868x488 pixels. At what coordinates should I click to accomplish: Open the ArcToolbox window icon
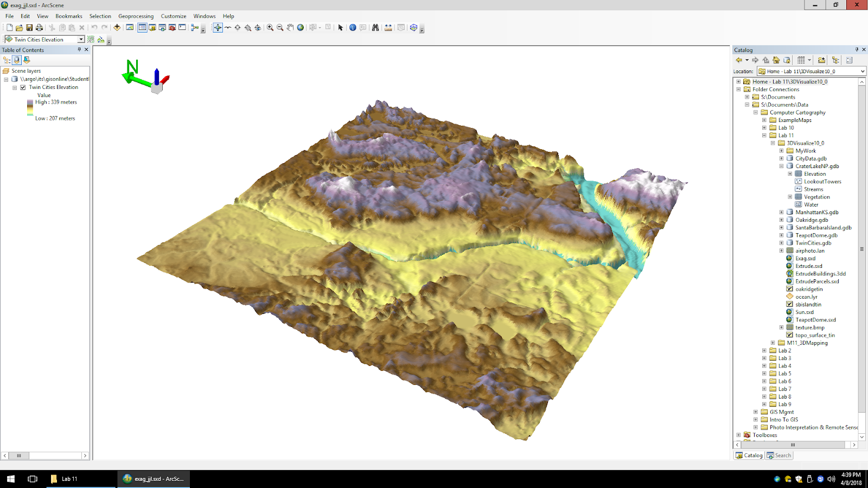click(173, 28)
